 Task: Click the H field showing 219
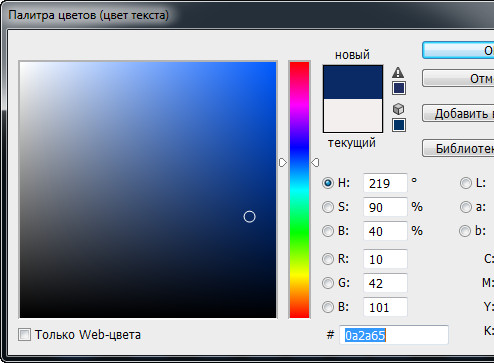[x=385, y=183]
